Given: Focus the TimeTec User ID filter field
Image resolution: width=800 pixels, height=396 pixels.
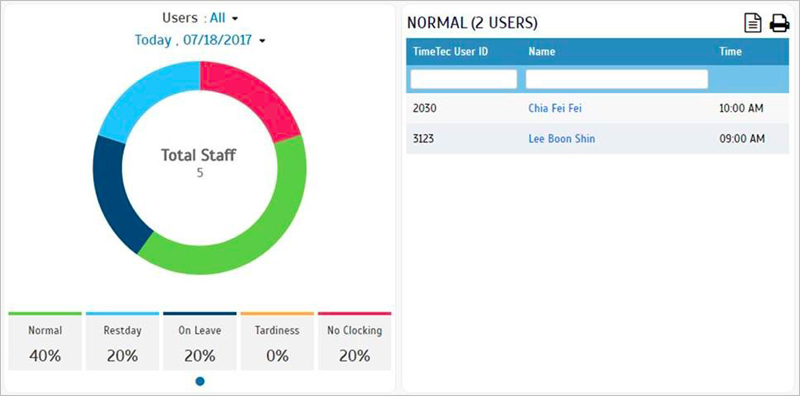Looking at the screenshot, I should pos(464,79).
